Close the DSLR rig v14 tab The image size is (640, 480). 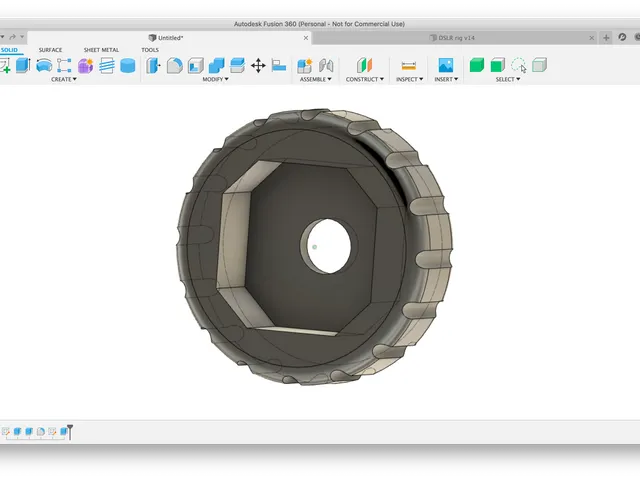coord(591,38)
